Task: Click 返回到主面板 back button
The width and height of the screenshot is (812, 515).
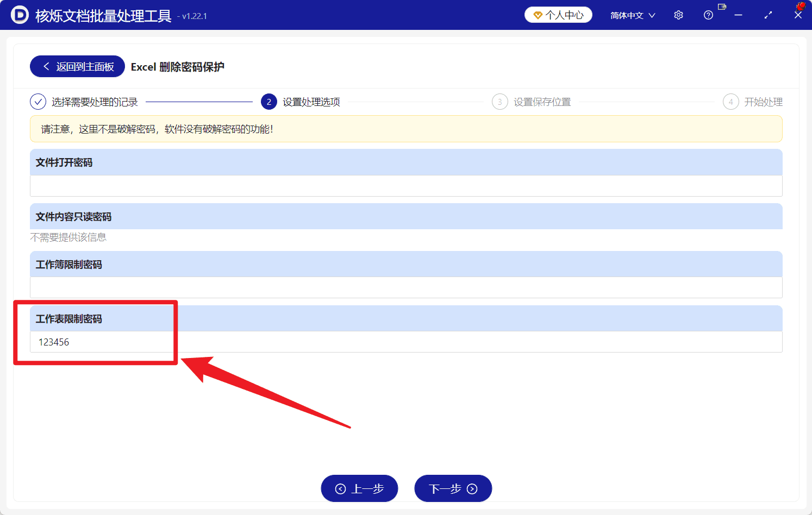Action: pos(77,66)
